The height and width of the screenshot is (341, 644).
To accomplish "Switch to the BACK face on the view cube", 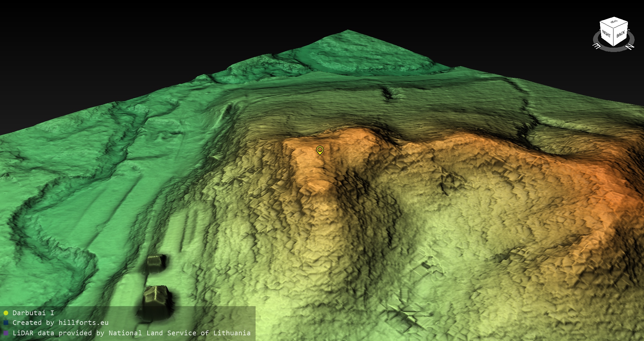I will [621, 34].
